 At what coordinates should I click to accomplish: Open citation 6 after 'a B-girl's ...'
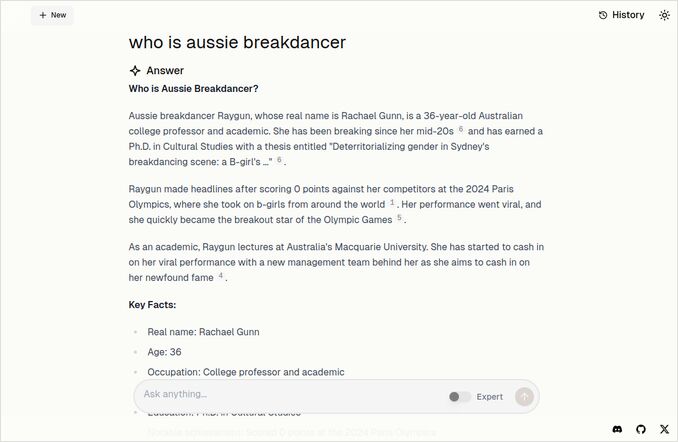tap(280, 160)
